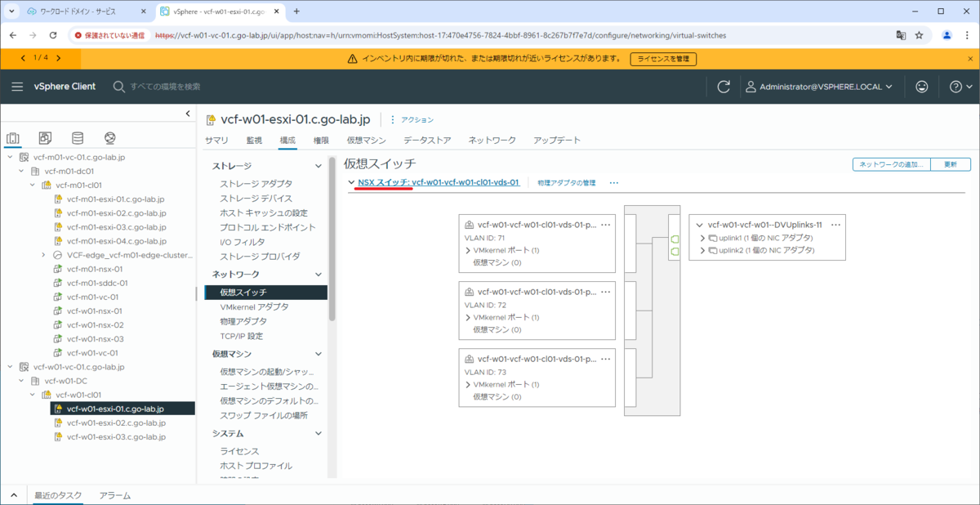Collapse the vcf-m01-dc01 datacenter node

point(21,172)
